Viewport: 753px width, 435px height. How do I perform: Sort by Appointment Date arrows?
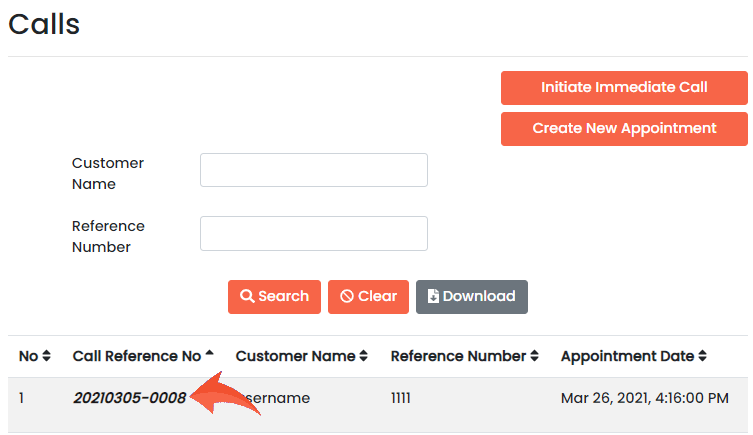coord(703,357)
